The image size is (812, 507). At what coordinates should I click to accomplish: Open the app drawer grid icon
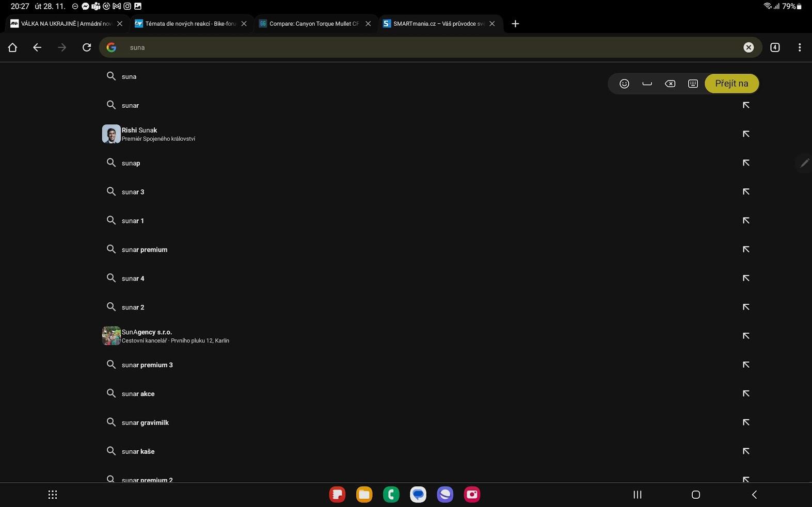(53, 495)
